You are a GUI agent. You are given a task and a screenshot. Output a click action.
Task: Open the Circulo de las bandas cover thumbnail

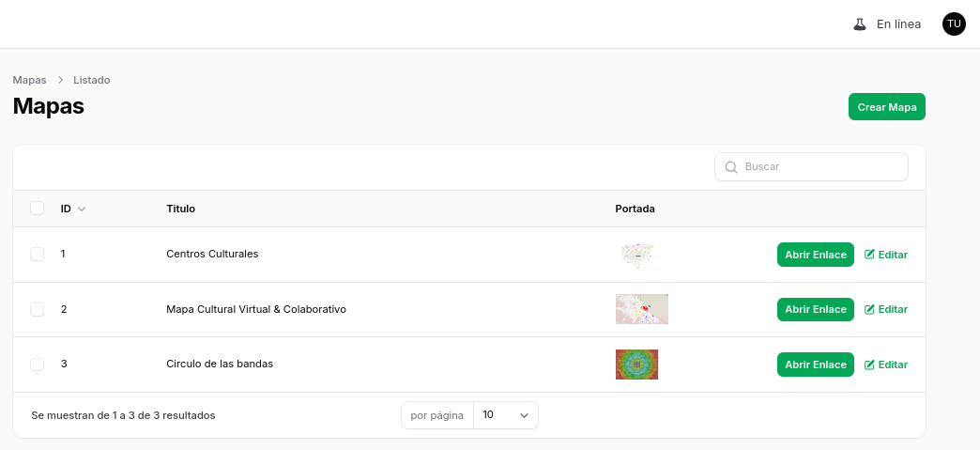[x=636, y=365]
